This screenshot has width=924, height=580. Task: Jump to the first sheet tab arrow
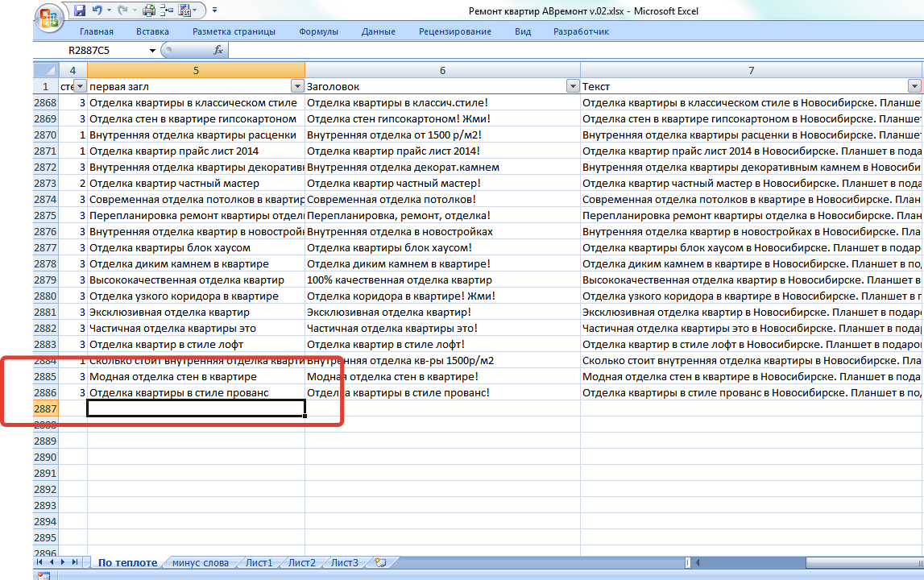pyautogui.click(x=40, y=562)
